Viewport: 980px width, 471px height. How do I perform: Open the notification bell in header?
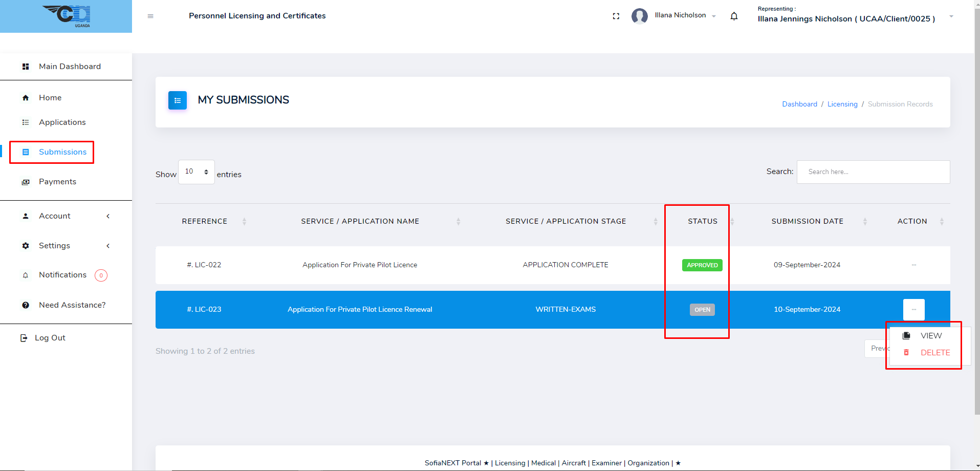[734, 16]
